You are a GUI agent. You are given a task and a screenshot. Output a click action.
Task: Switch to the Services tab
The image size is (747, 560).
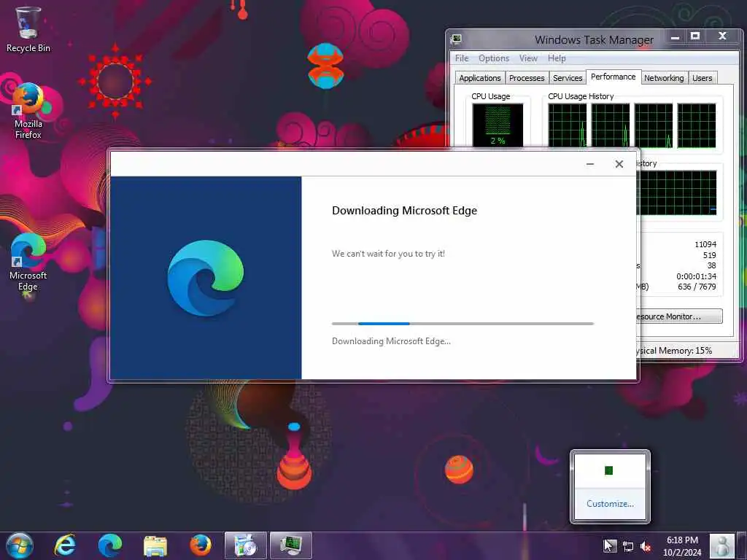pyautogui.click(x=568, y=78)
